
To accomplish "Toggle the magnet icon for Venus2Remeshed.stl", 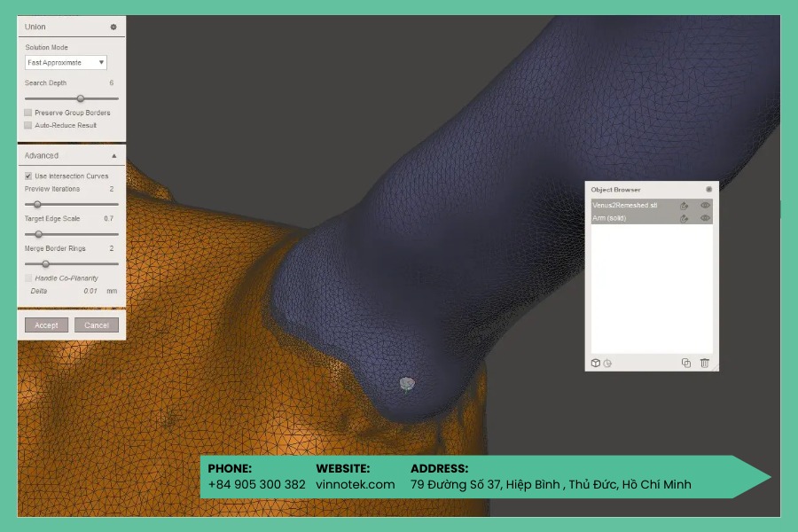I will click(684, 206).
